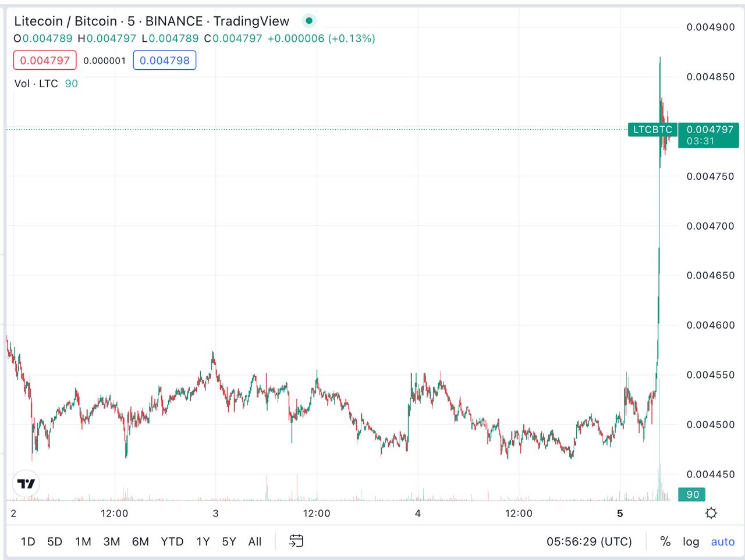745x560 pixels.
Task: Select the 5Y time range
Action: (x=229, y=541)
